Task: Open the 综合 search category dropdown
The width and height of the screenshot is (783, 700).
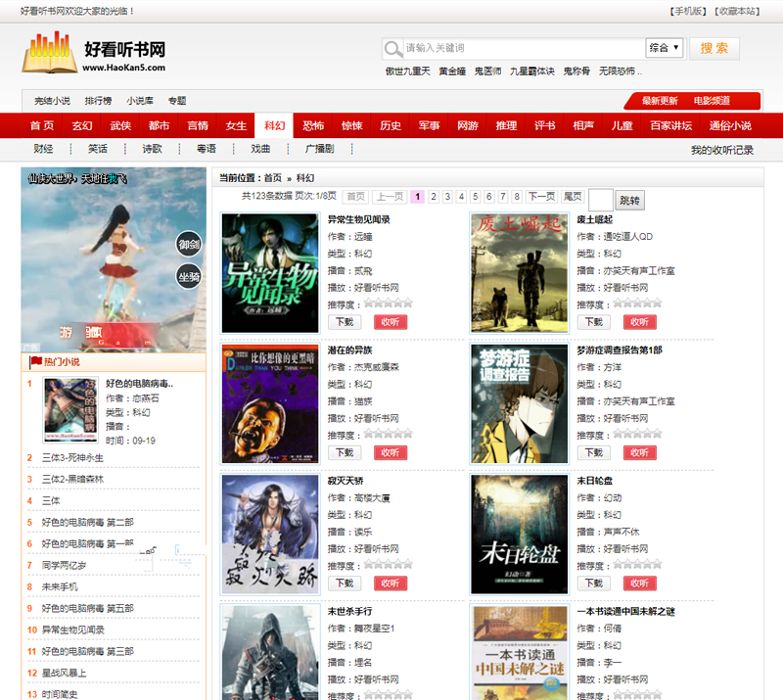Action: [664, 47]
